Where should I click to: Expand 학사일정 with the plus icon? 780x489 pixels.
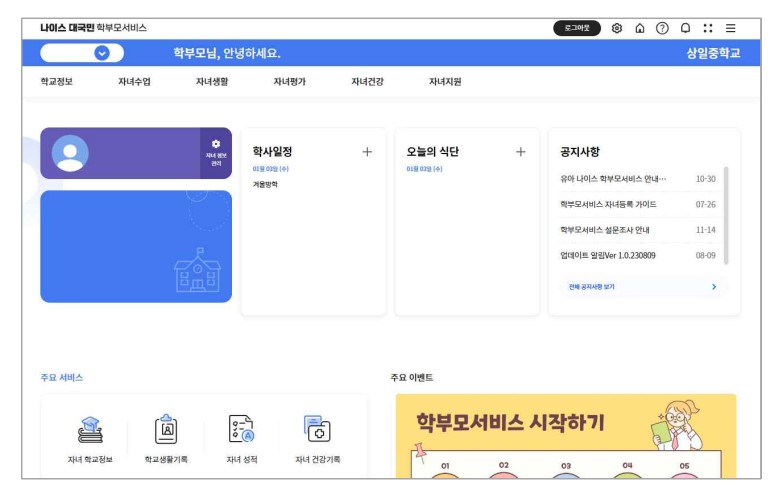367,152
